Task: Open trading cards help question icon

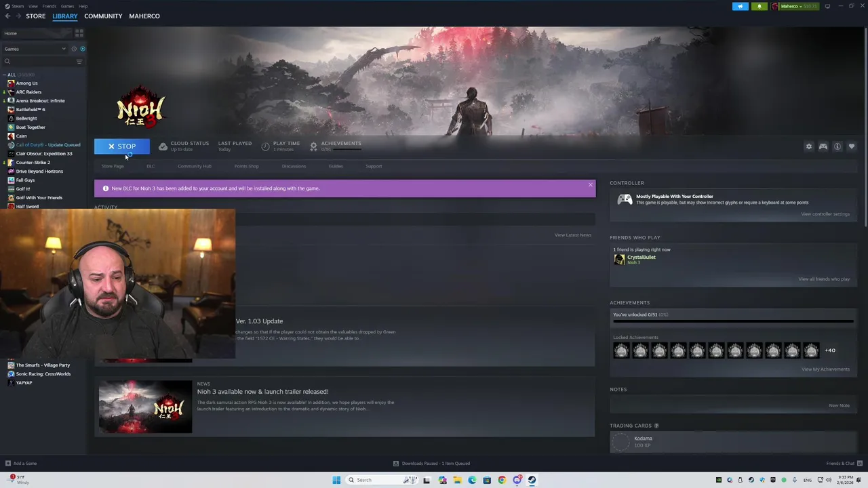Action: click(x=656, y=426)
